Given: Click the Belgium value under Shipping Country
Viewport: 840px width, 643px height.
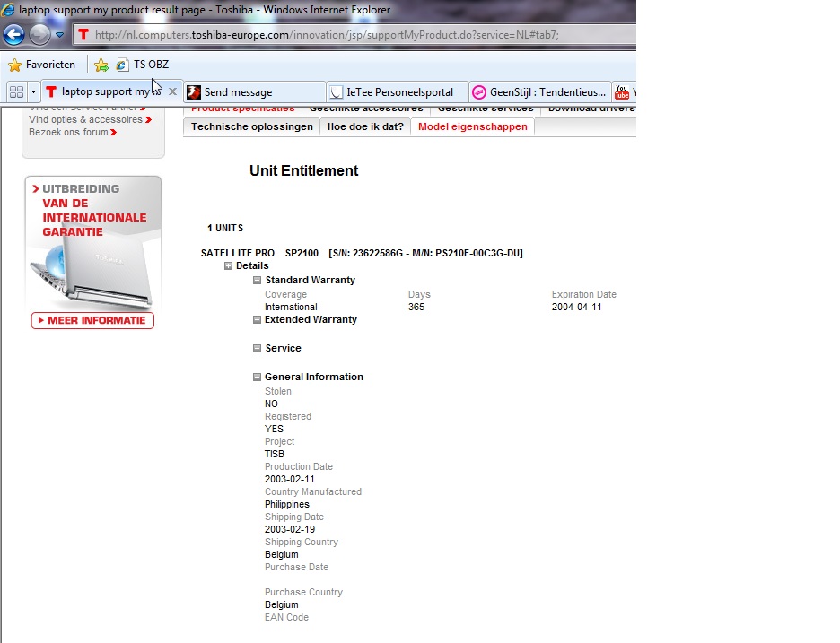Looking at the screenshot, I should point(281,554).
